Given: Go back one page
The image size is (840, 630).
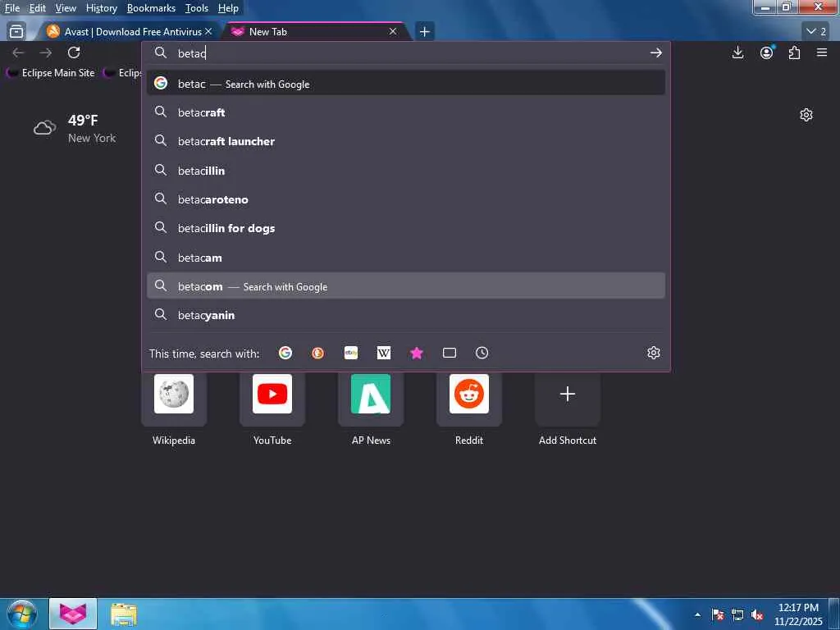Looking at the screenshot, I should [18, 52].
